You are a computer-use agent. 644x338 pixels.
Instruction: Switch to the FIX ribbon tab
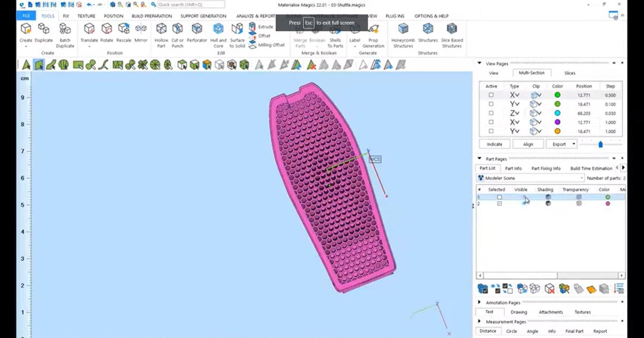pyautogui.click(x=65, y=16)
